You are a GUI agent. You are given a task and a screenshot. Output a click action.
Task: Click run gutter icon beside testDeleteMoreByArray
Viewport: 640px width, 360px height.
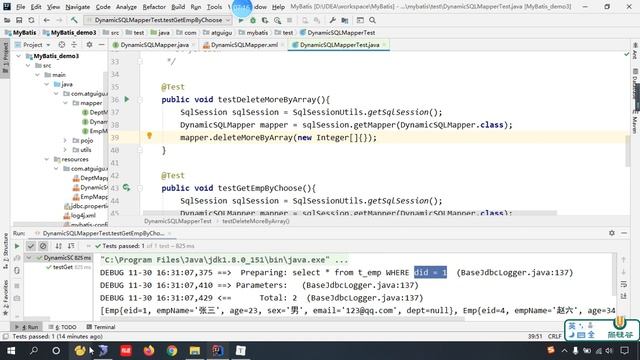(127, 99)
